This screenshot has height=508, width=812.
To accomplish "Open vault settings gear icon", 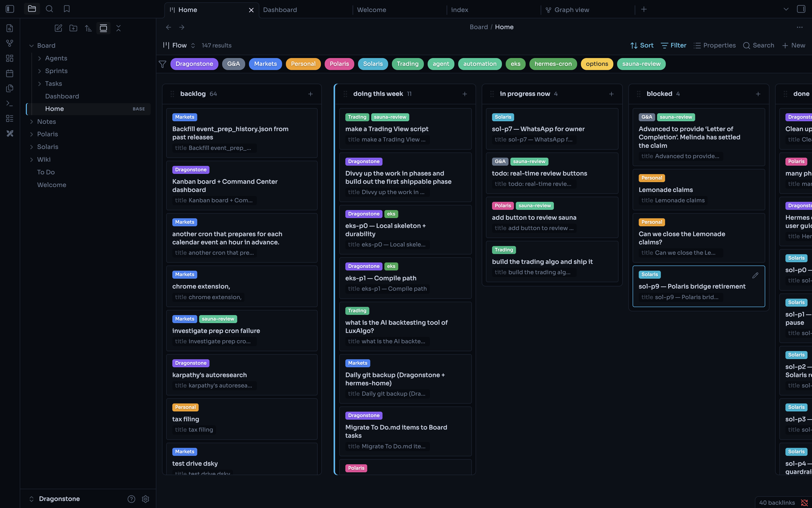I will click(x=146, y=499).
